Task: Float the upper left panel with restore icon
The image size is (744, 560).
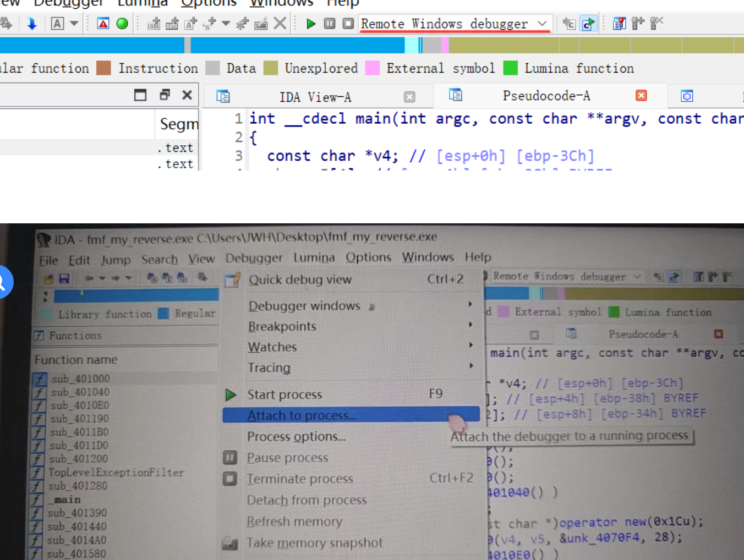Action: [x=164, y=95]
